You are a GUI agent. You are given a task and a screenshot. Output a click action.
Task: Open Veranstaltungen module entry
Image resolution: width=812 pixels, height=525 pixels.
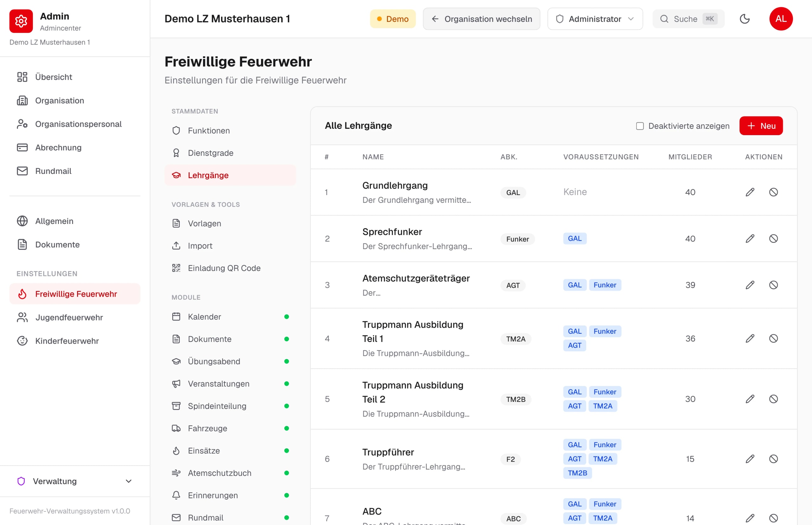(230, 384)
